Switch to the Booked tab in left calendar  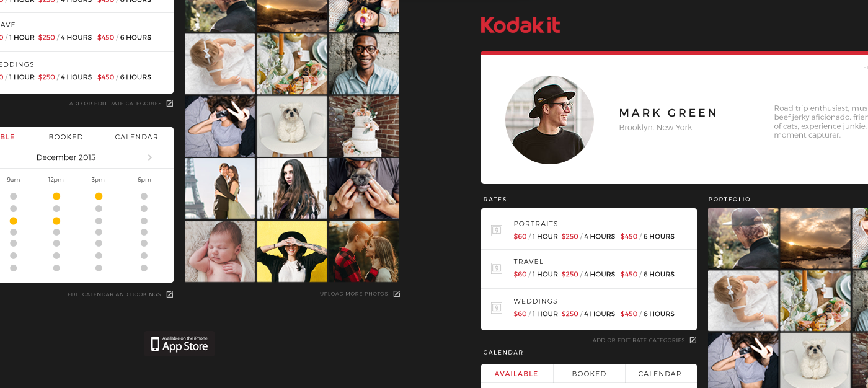coord(66,137)
